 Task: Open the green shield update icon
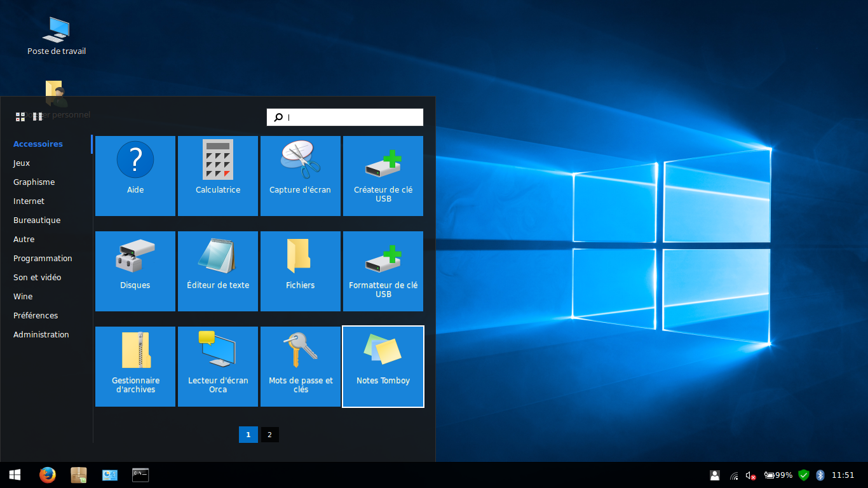(x=804, y=475)
